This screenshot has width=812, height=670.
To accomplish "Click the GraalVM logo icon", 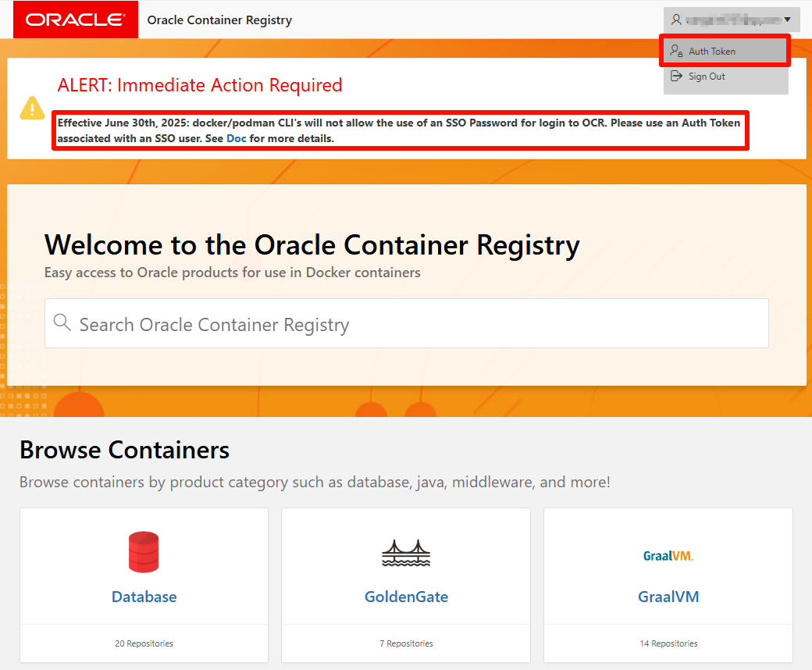I will coord(668,556).
